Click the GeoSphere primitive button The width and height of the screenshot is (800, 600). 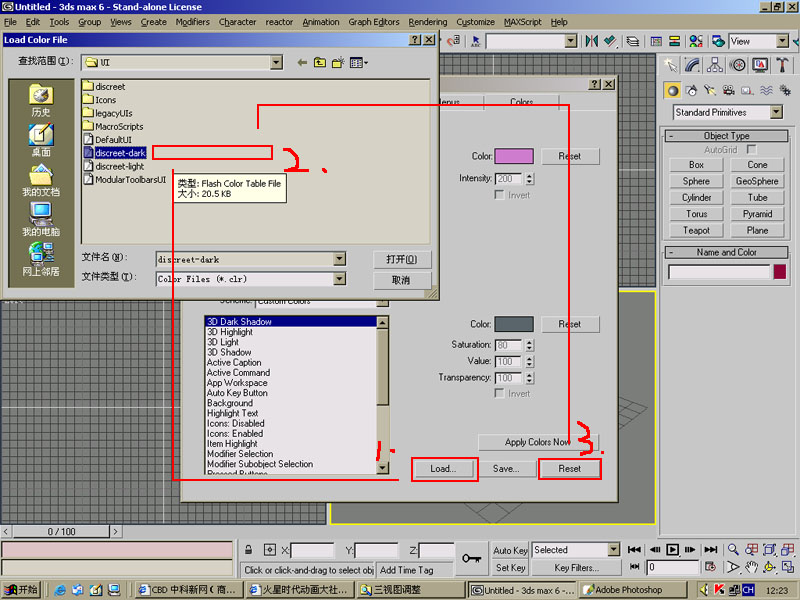click(757, 181)
